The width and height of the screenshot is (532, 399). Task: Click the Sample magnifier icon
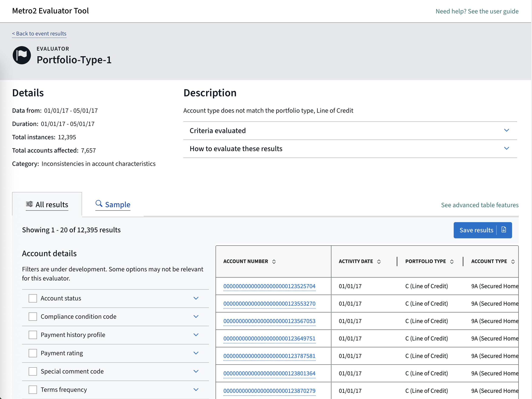tap(99, 203)
